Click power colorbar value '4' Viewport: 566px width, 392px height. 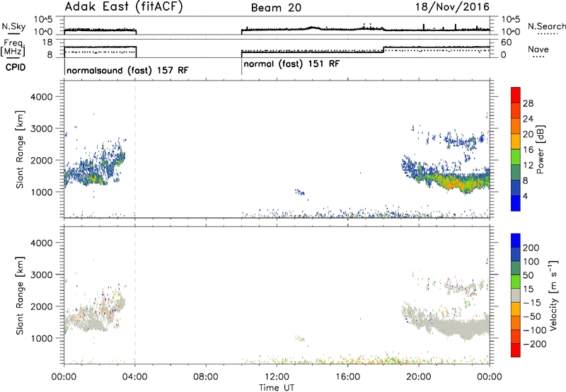pos(525,196)
